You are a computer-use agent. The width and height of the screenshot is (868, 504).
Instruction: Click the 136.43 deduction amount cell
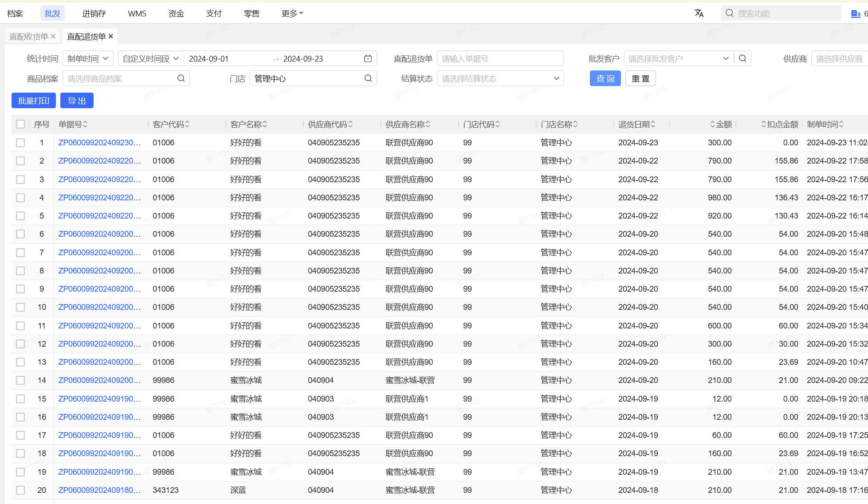point(786,198)
